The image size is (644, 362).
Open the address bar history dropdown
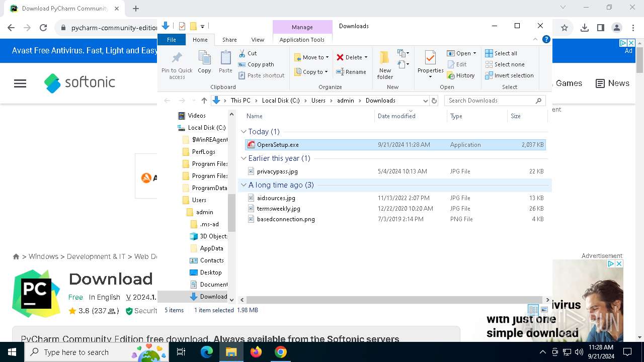point(425,101)
